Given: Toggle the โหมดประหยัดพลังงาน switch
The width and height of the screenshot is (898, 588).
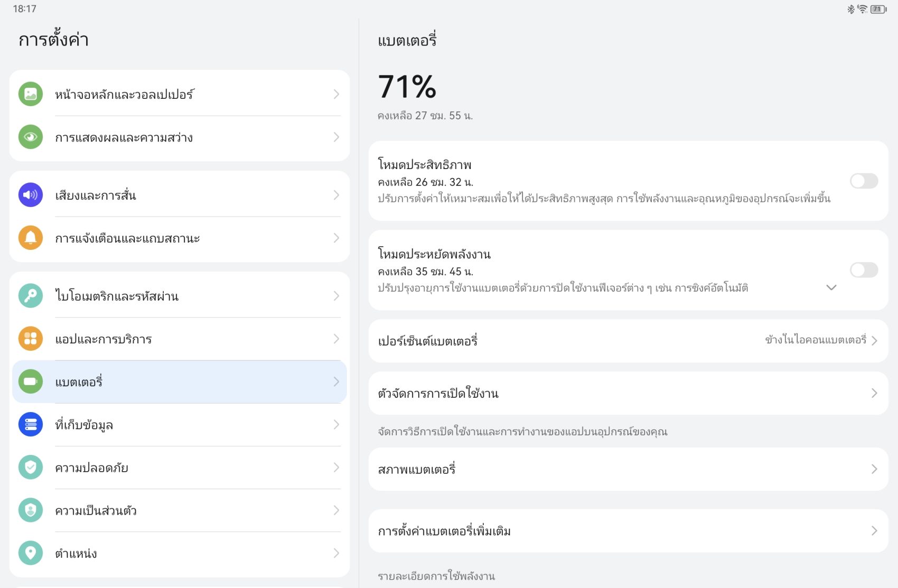Looking at the screenshot, I should 864,270.
